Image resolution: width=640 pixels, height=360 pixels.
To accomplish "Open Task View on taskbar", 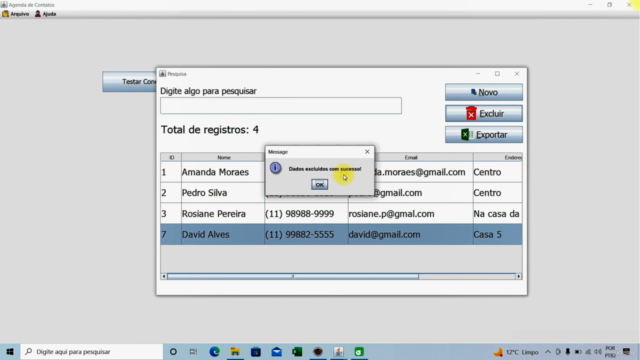I will pos(193,351).
